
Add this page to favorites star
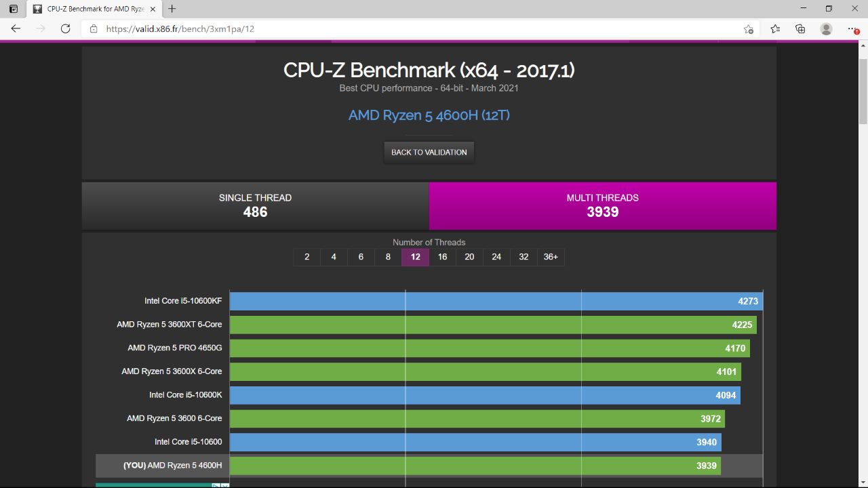point(748,29)
